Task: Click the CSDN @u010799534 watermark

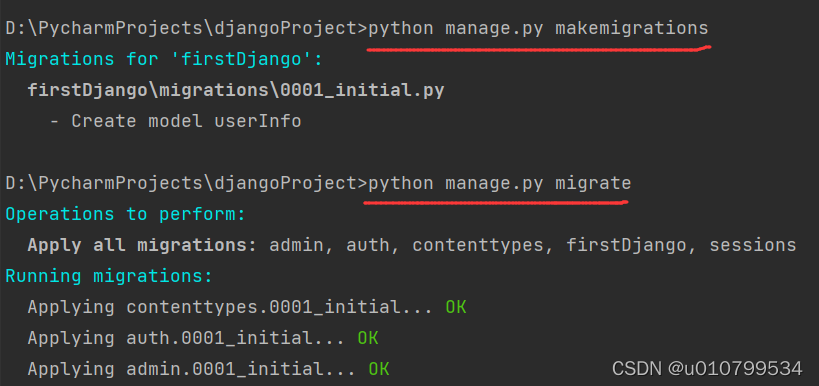Action: pyautogui.click(x=707, y=368)
